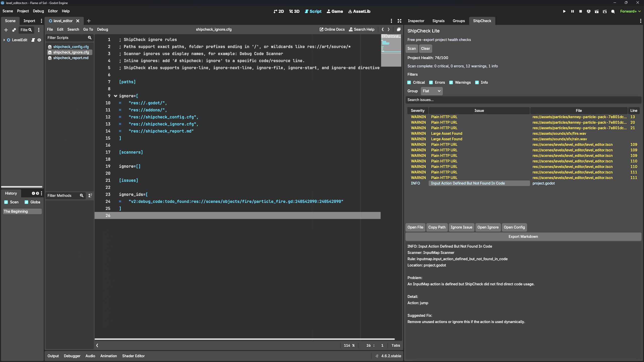
Task: Click the Filter Scripts field
Action: (69, 38)
